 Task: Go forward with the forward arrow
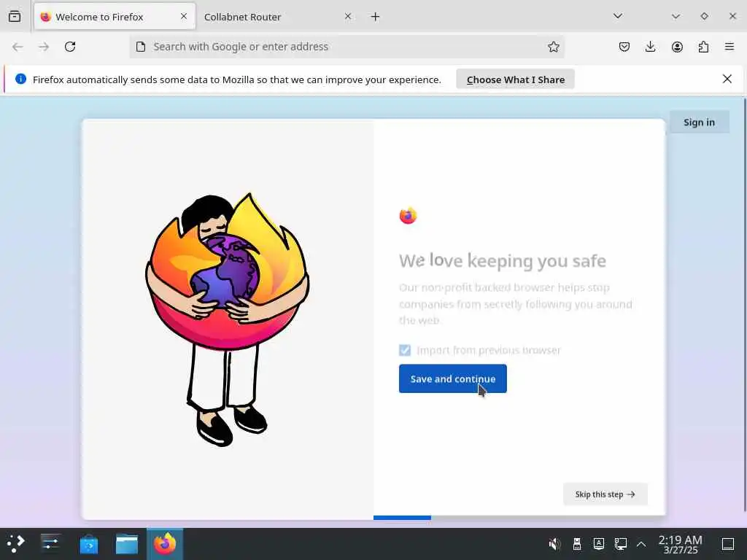[44, 47]
